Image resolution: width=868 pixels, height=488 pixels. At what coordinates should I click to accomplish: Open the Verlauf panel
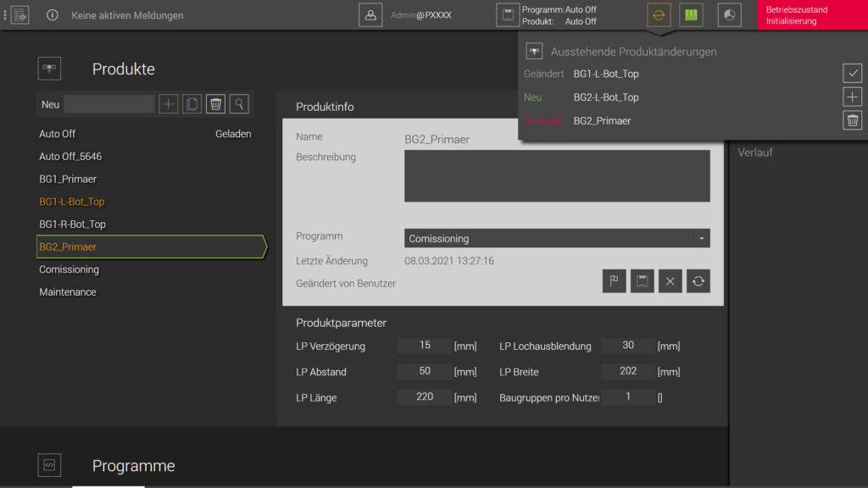(x=755, y=152)
